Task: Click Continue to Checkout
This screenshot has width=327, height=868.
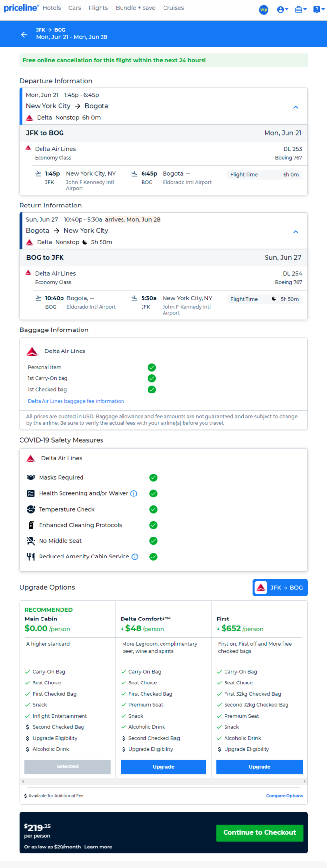Action: pos(260,832)
